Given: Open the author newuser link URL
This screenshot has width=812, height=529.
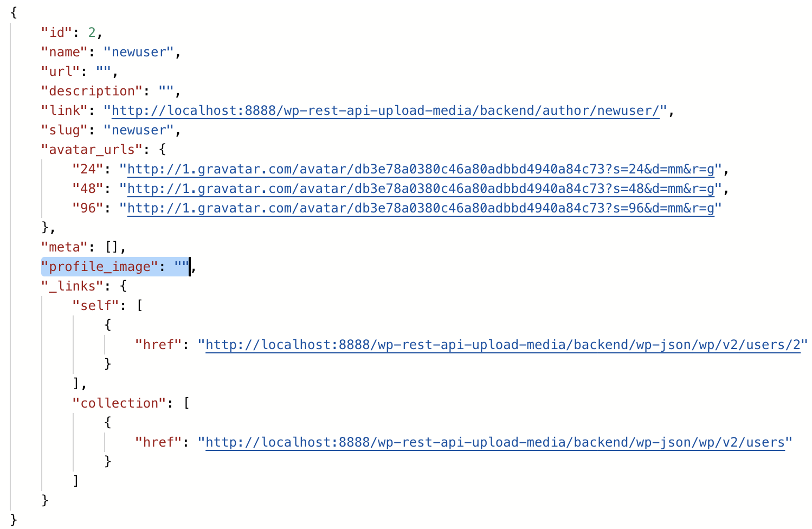Looking at the screenshot, I should coord(385,111).
